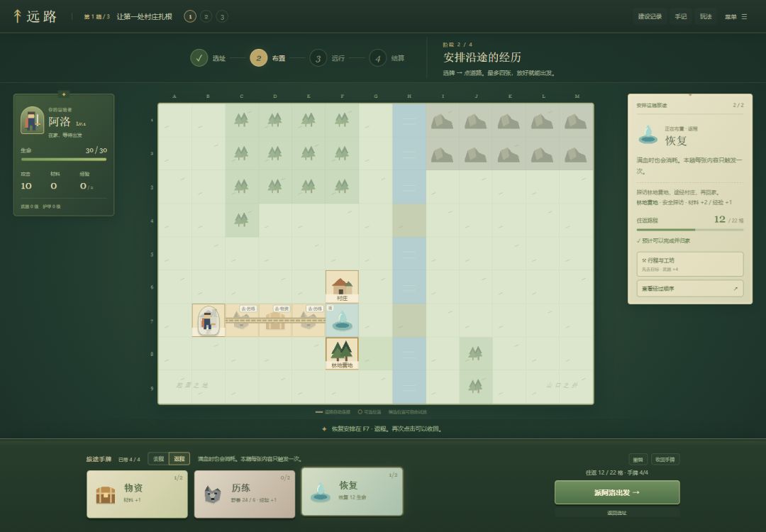Click the hamburger menu icon
Viewport: 766px width, 532px height.
pos(744,16)
